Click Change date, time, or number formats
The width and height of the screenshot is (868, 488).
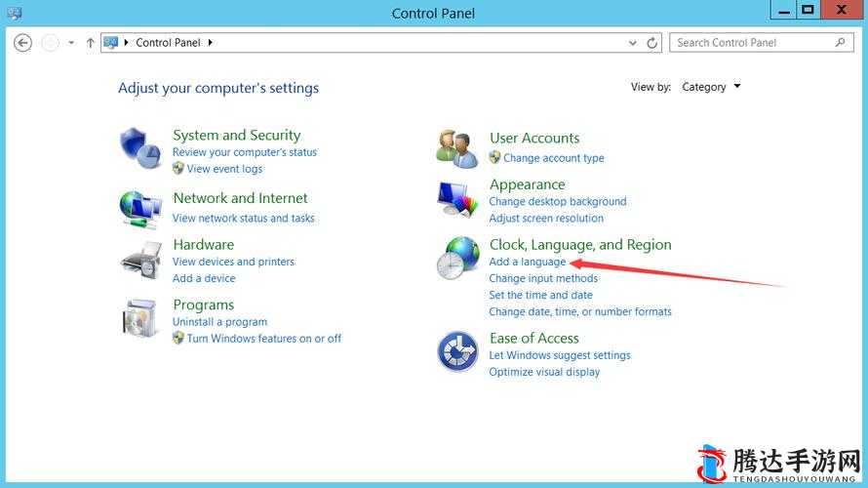[x=580, y=311]
